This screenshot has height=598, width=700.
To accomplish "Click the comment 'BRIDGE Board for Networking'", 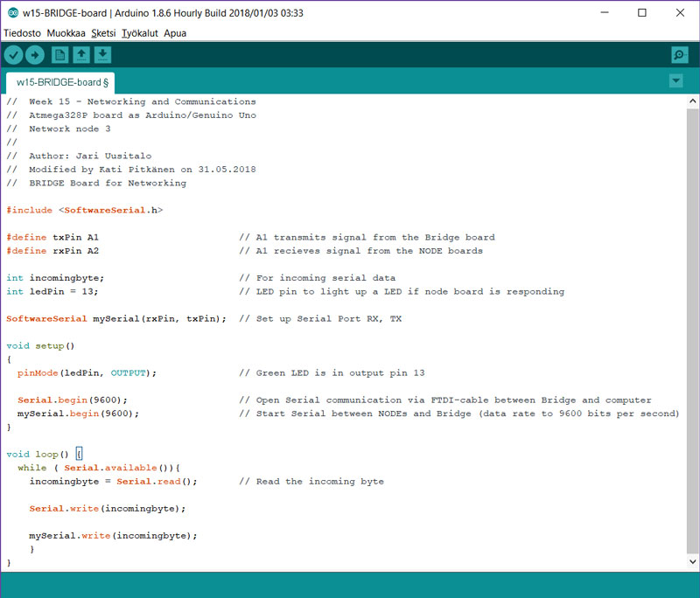I will point(108,184).
